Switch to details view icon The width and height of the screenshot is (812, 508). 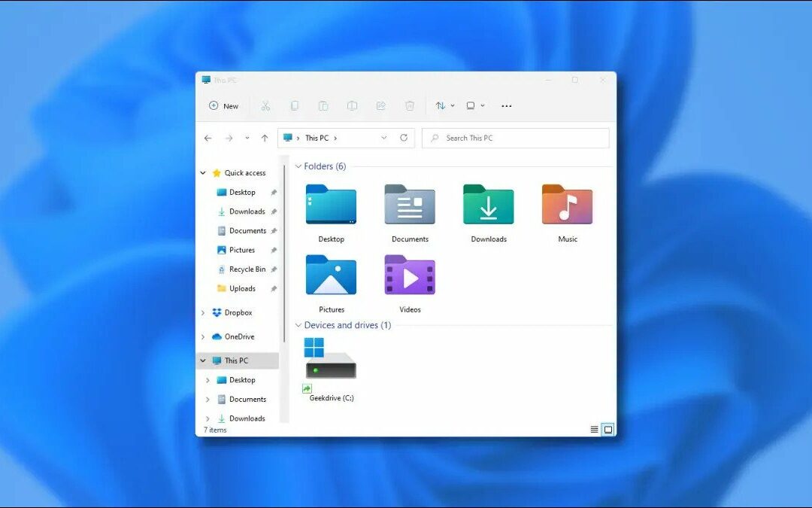595,429
